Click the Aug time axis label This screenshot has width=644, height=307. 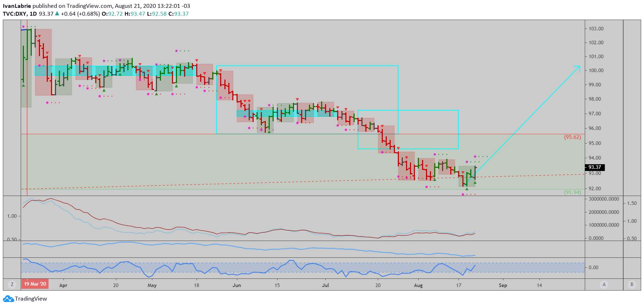418,285
